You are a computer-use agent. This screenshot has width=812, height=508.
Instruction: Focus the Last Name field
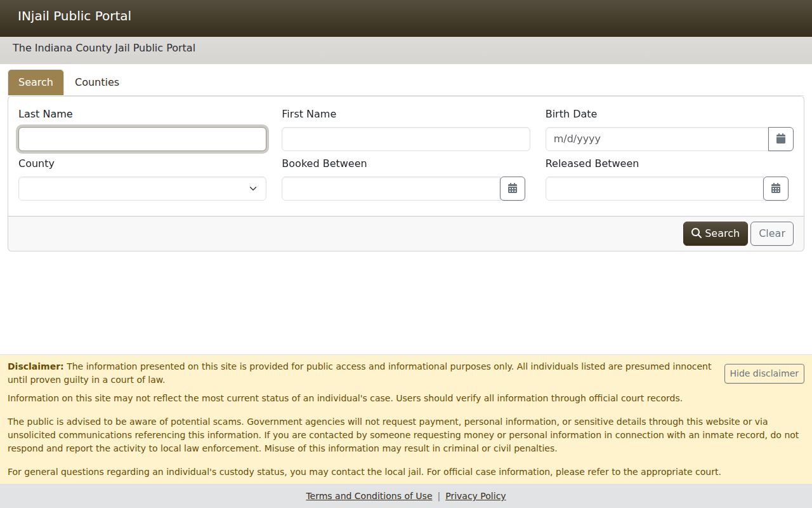[142, 139]
